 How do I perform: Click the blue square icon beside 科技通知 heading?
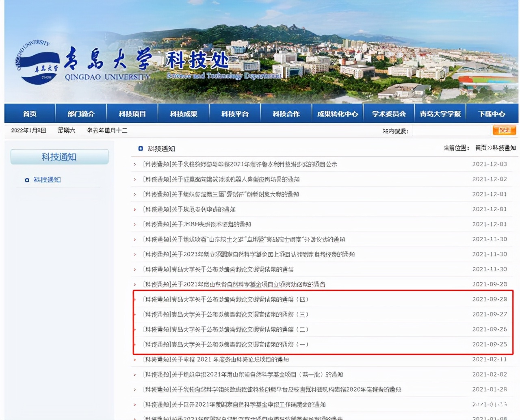coord(141,149)
